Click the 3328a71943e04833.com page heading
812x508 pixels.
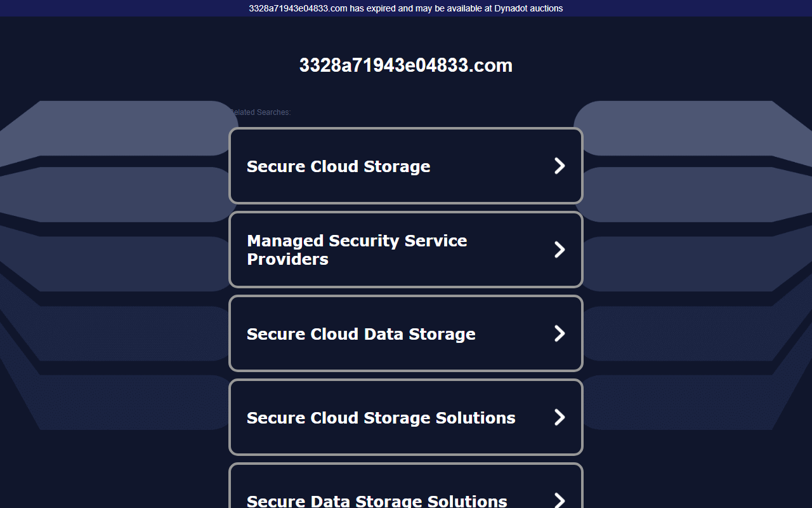(406, 65)
